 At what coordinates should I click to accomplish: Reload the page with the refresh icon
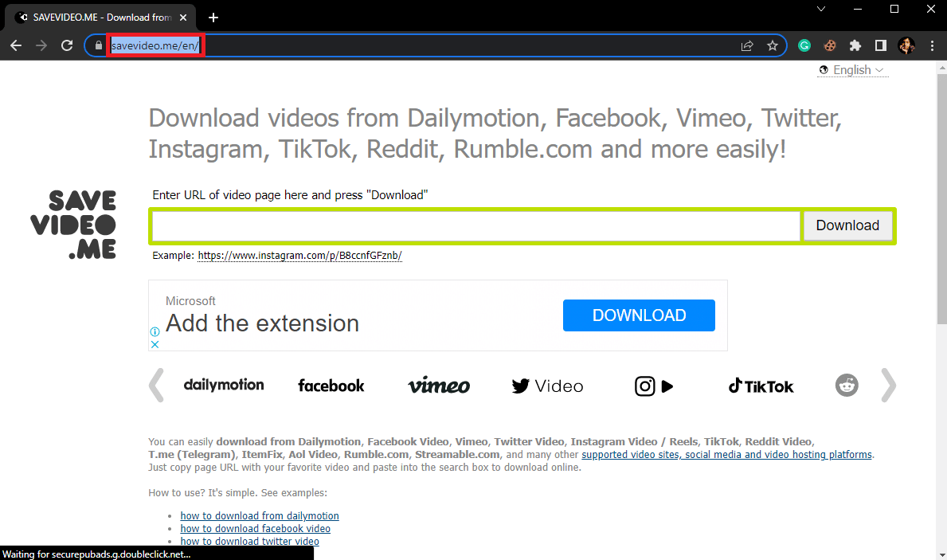(x=67, y=45)
